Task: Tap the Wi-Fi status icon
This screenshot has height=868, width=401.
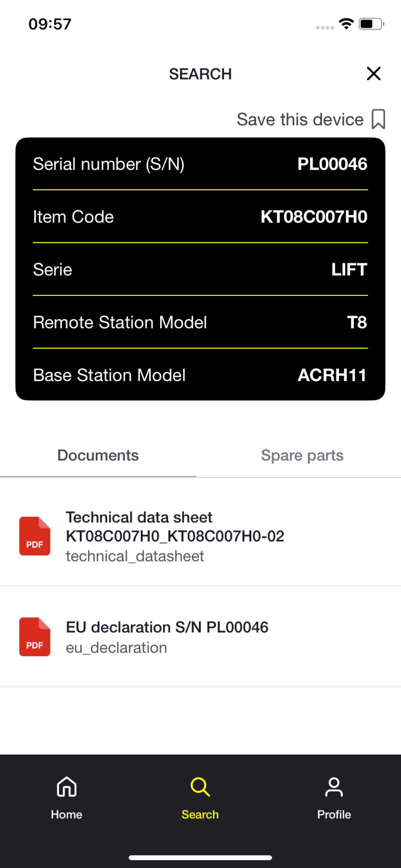Action: [346, 24]
